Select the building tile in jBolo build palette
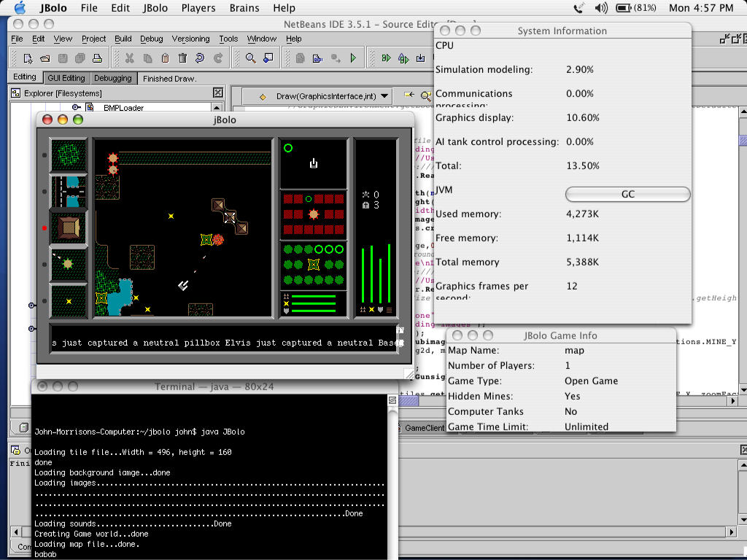 pos(69,227)
